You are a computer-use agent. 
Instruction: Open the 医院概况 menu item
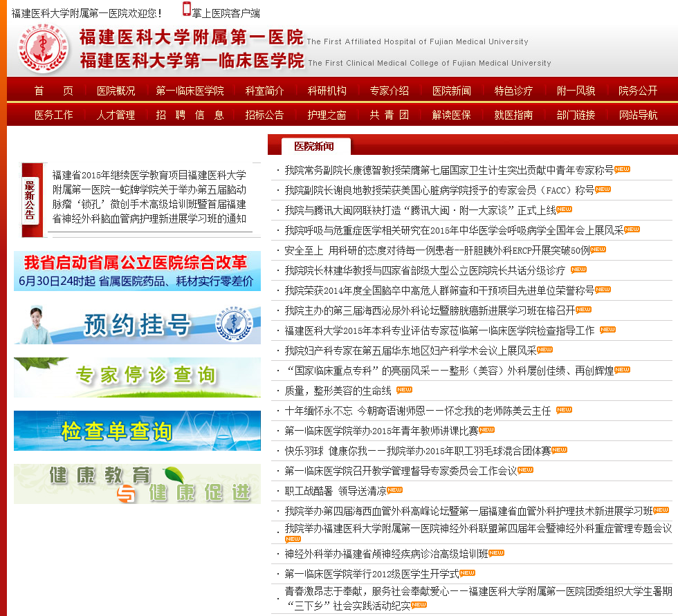116,91
